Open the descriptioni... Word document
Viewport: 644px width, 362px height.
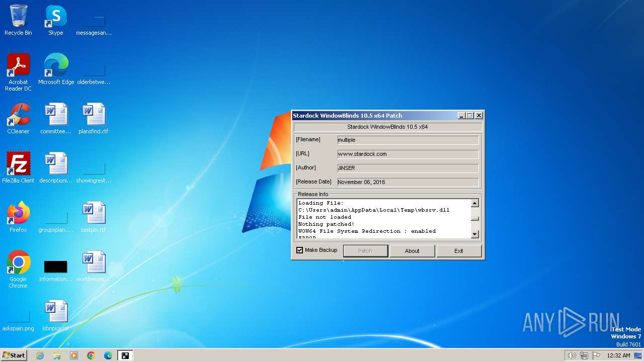point(56,167)
